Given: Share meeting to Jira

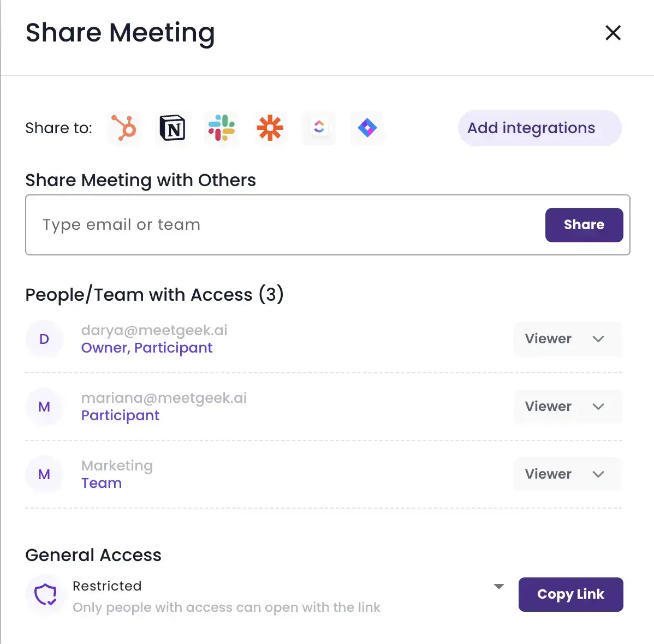Looking at the screenshot, I should pyautogui.click(x=367, y=128).
